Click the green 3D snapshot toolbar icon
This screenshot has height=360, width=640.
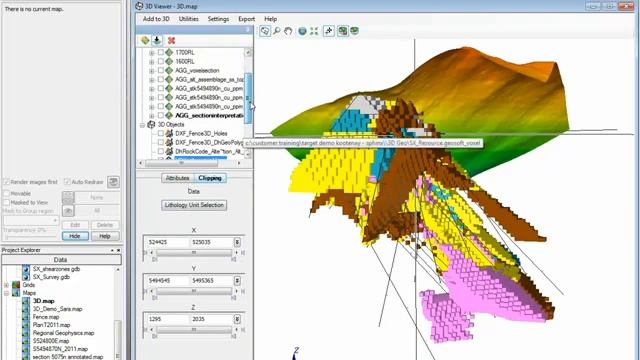[x=342, y=31]
